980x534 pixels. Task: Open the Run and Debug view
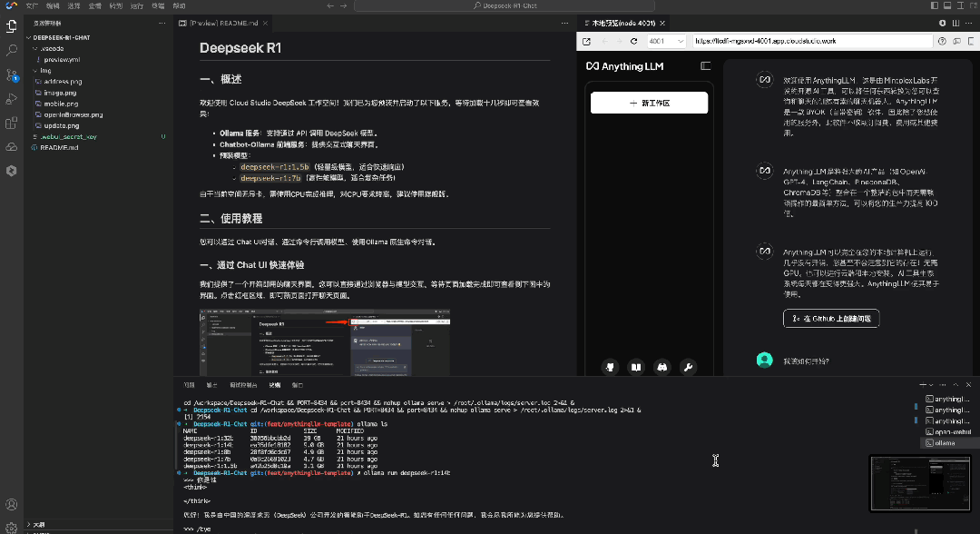tap(11, 99)
